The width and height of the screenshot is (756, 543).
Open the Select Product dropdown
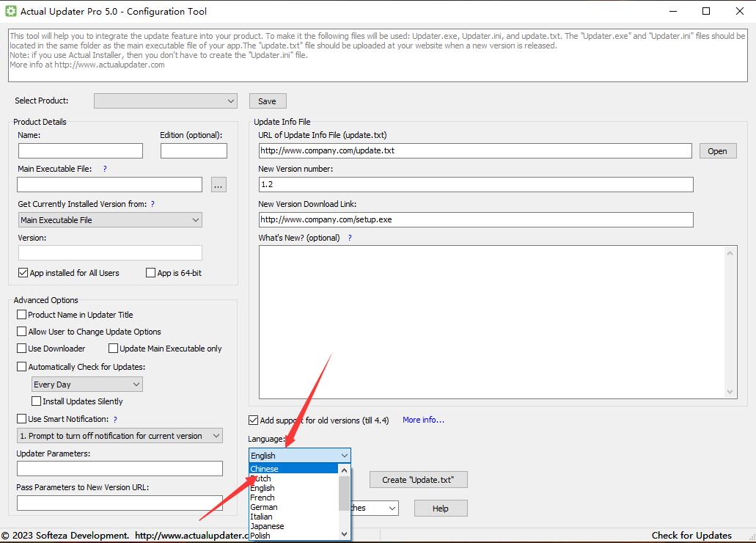point(166,101)
